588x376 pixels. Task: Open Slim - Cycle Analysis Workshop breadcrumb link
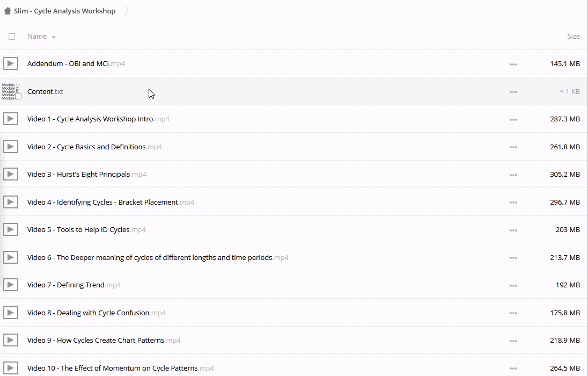pos(64,11)
